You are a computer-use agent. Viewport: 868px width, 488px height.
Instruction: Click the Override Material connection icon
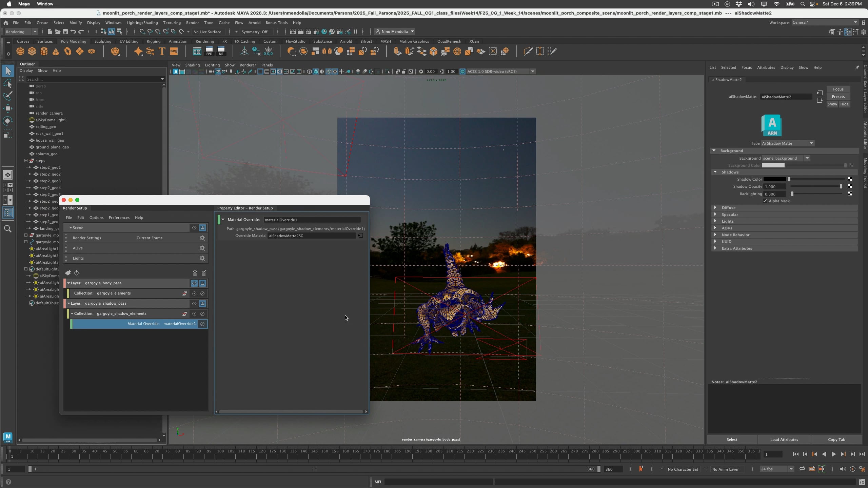[360, 236]
